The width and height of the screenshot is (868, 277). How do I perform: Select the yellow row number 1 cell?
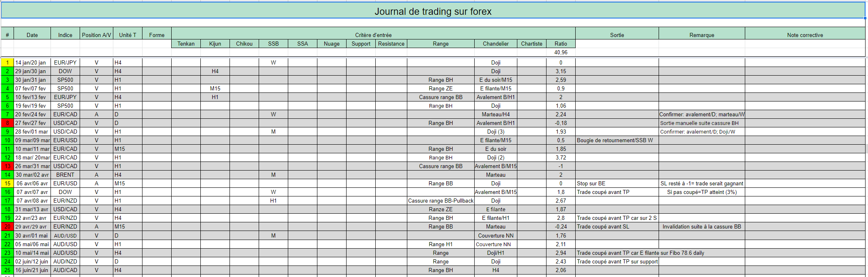pyautogui.click(x=7, y=62)
